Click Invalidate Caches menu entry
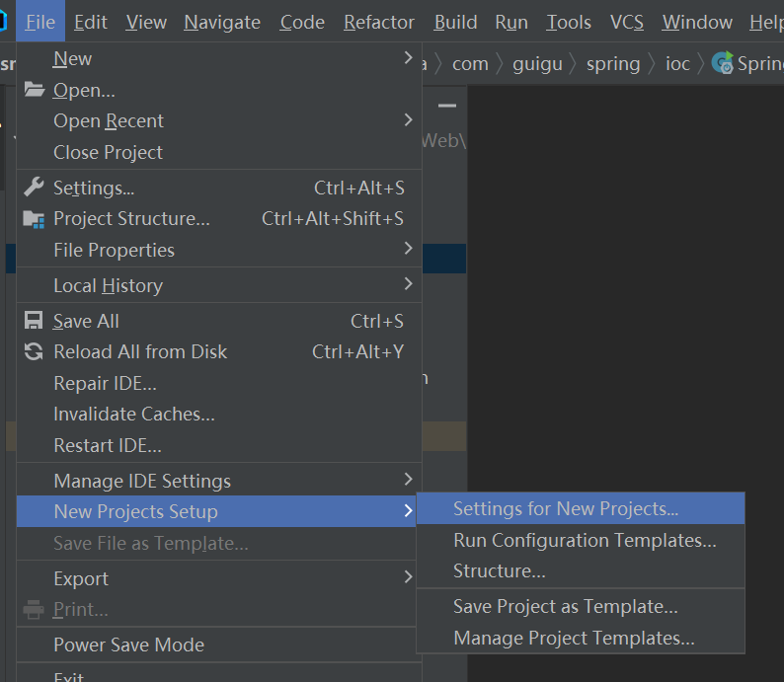Screen dimensions: 784x682 click(x=134, y=414)
